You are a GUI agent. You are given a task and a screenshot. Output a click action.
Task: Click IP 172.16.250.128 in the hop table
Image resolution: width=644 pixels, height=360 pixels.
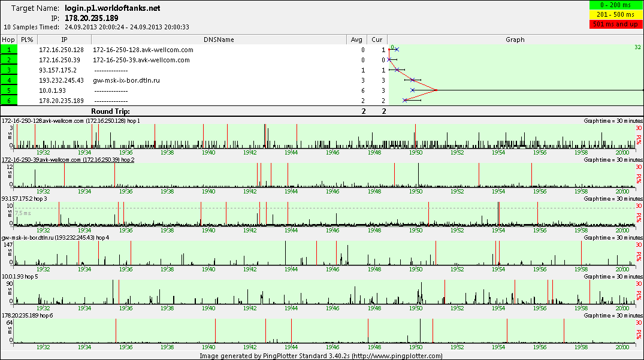61,50
